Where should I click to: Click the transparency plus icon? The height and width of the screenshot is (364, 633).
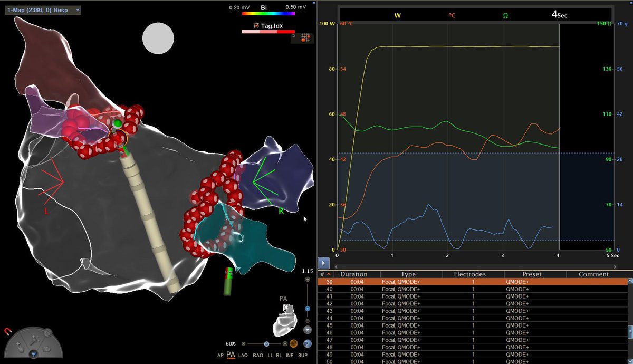285,343
